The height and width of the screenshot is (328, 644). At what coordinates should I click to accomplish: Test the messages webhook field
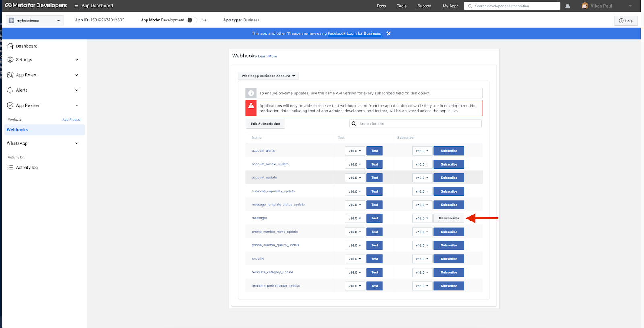[x=374, y=218]
